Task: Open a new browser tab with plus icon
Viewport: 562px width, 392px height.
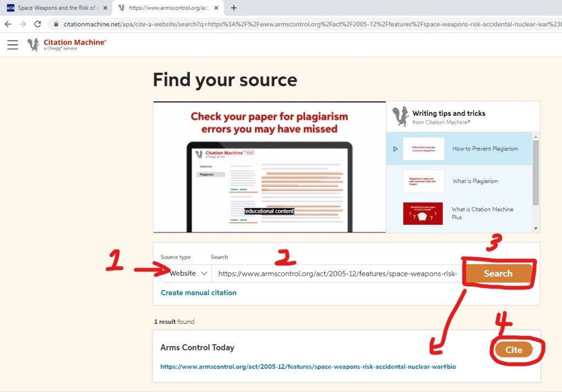Action: 234,8
